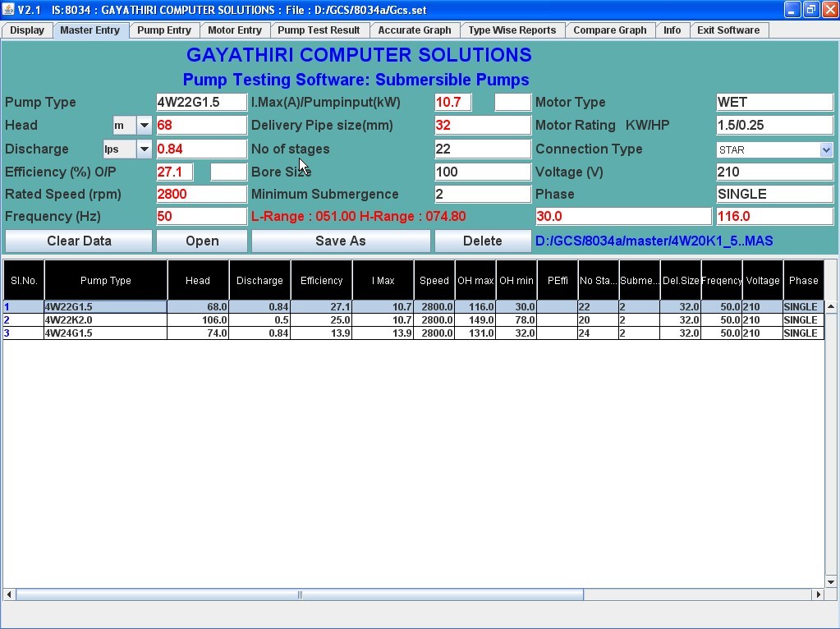This screenshot has width=840, height=629.
Task: Click vertical scrollbar down arrow
Action: [831, 582]
